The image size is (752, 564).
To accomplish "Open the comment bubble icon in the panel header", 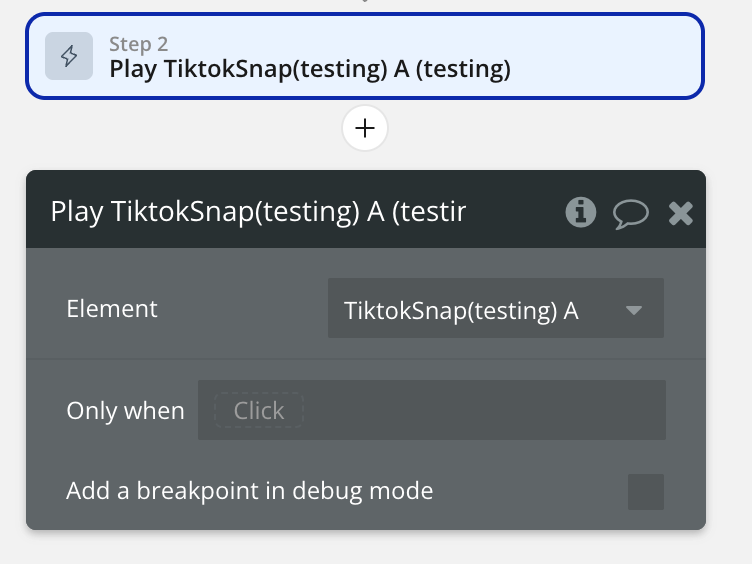I will pos(631,213).
